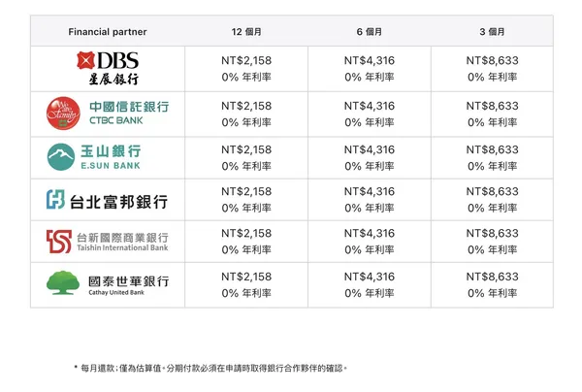Viewport: 582px width, 392px height.
Task: Click the 3 個月 column header
Action: coord(492,31)
